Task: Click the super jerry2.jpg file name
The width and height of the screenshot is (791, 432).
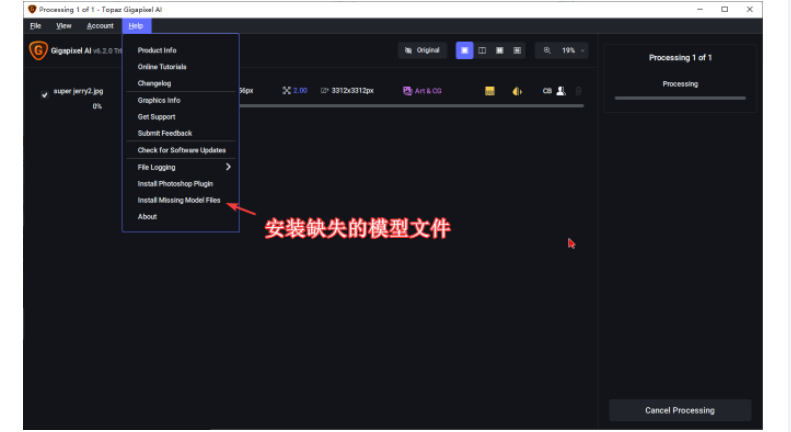Action: (x=78, y=91)
